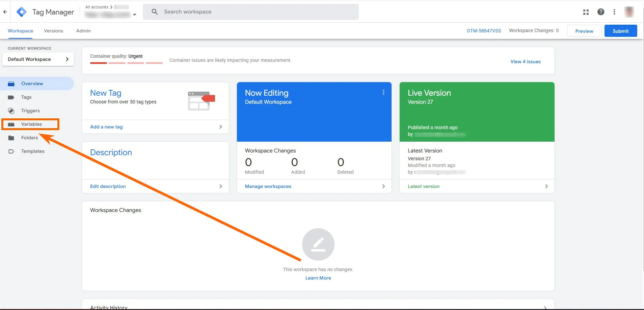Open Templates in the sidebar

click(x=33, y=151)
